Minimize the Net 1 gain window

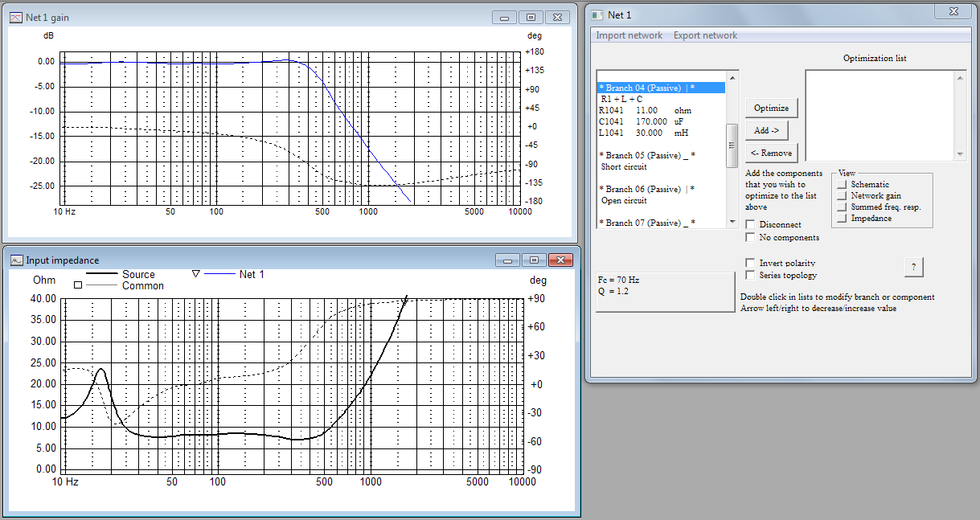coord(504,17)
